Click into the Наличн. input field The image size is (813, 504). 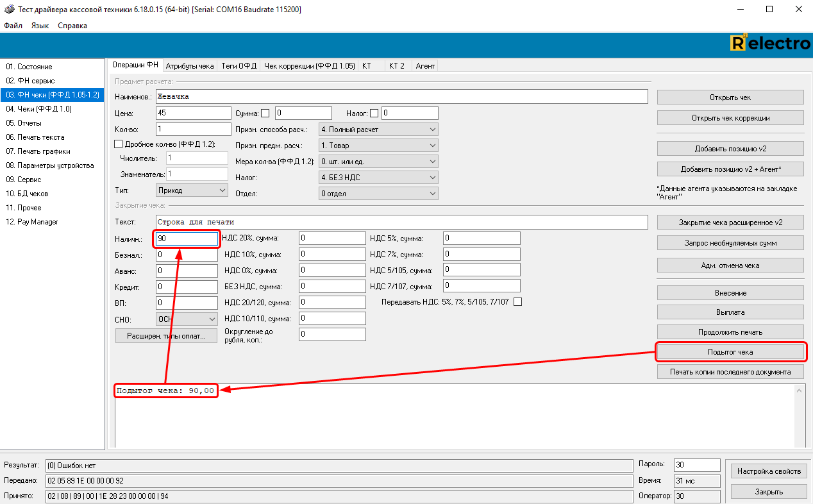tap(187, 239)
